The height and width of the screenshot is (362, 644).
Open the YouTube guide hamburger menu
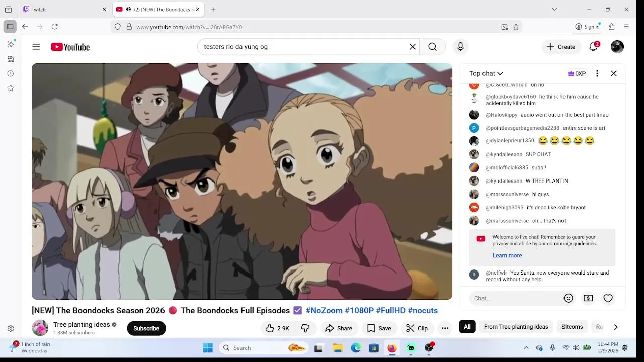coord(36,47)
